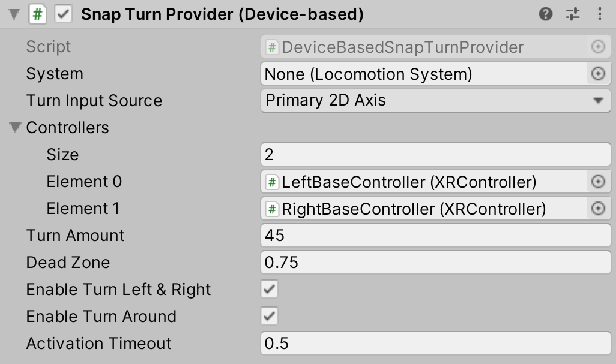Open the component preset selector
This screenshot has width=616, height=364.
[572, 13]
